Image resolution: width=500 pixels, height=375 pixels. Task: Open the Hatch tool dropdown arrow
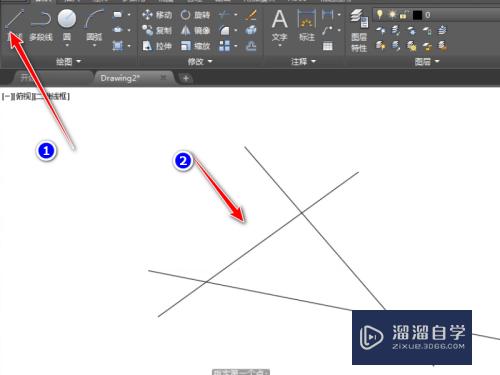point(129,46)
